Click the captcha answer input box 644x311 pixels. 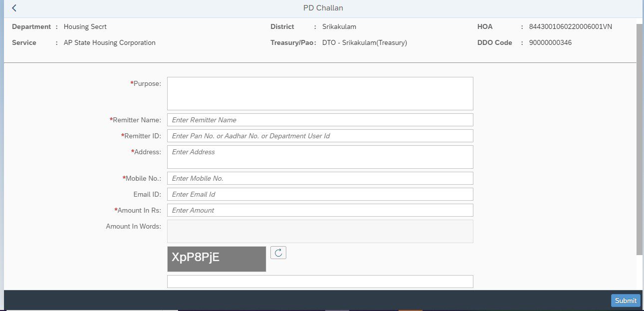click(319, 281)
